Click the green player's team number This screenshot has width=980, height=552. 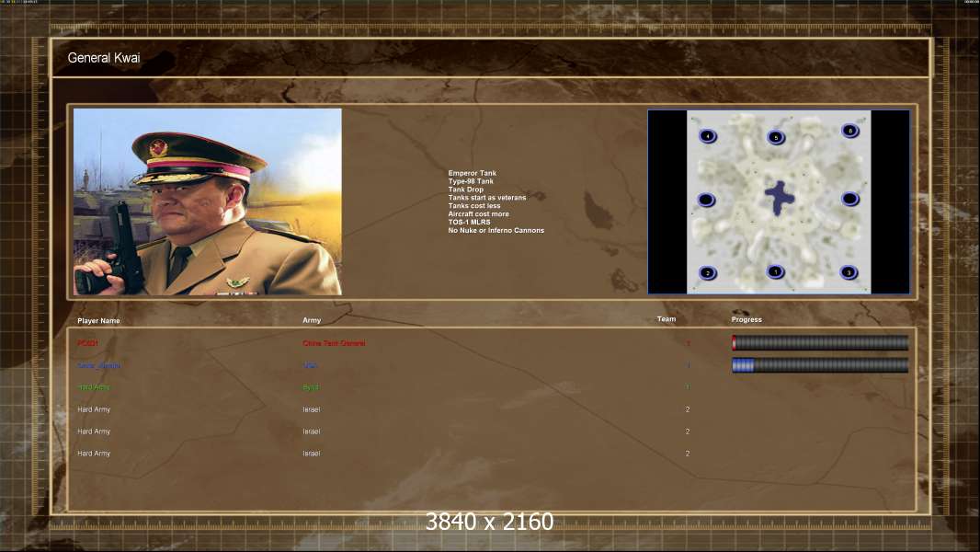coord(689,387)
